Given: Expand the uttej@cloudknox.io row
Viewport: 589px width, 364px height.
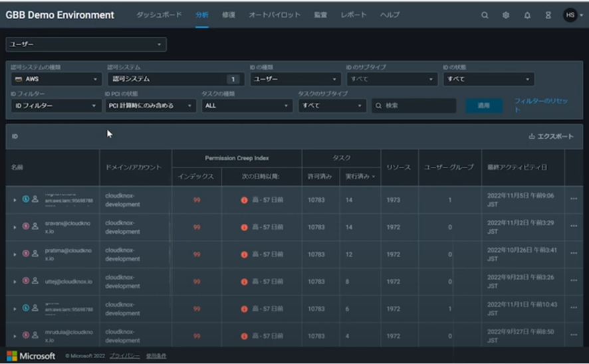Looking at the screenshot, I should click(x=15, y=282).
